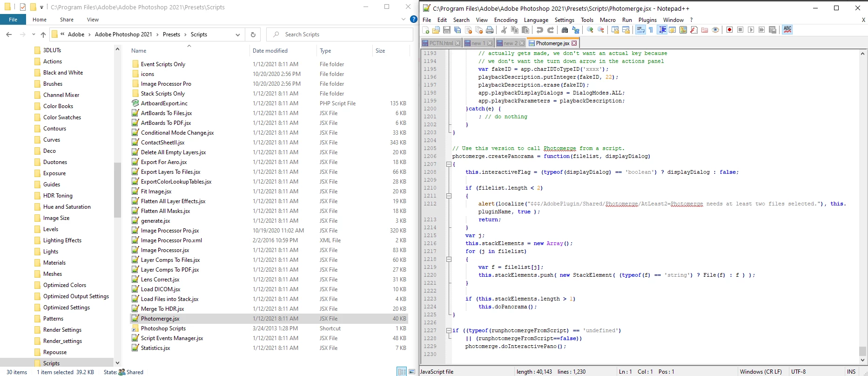The height and width of the screenshot is (376, 868).
Task: Collapse the code fold at line 1211
Action: 449,196
